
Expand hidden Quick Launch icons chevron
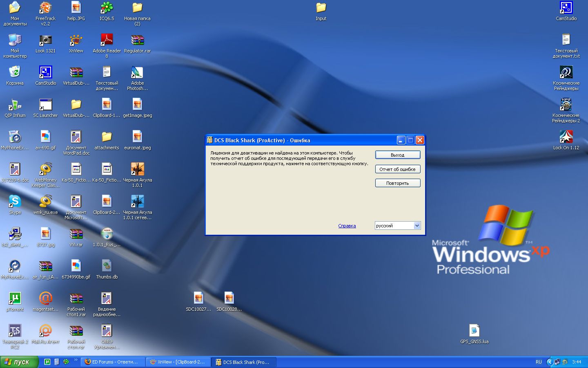tap(76, 360)
